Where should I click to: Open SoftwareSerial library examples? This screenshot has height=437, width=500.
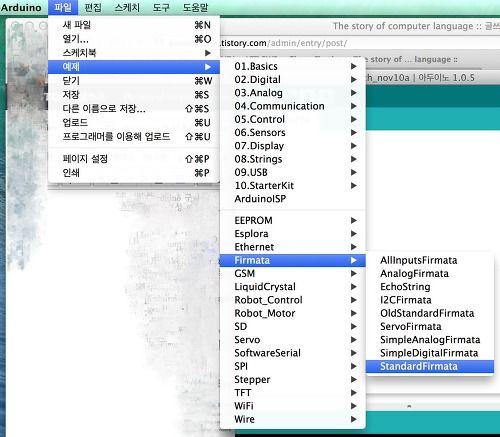click(x=293, y=353)
